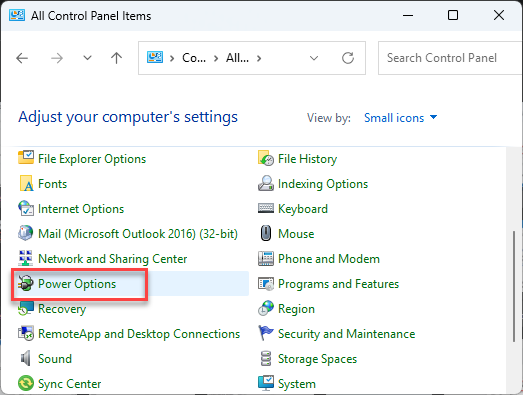Click the window title bar Control Panel icon
This screenshot has height=395, width=523.
coord(17,15)
